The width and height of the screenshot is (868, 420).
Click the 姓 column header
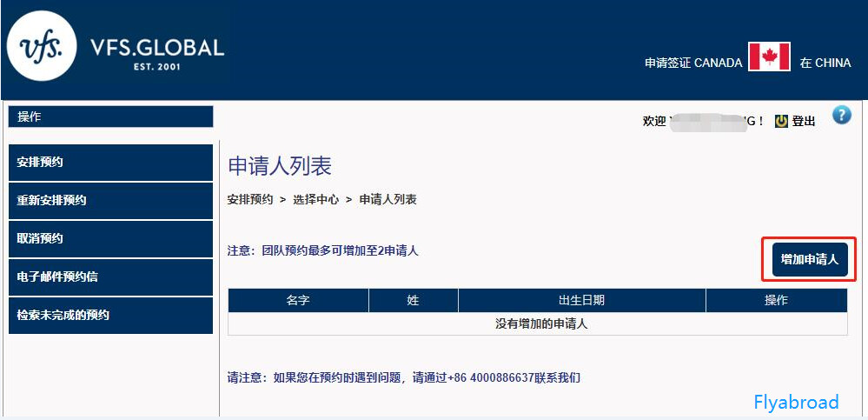click(413, 300)
